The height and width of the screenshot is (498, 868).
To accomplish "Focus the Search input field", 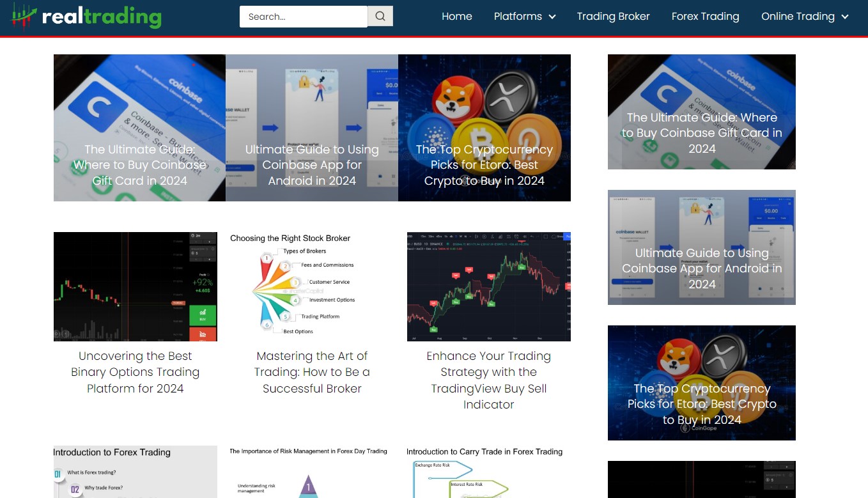I will click(304, 17).
